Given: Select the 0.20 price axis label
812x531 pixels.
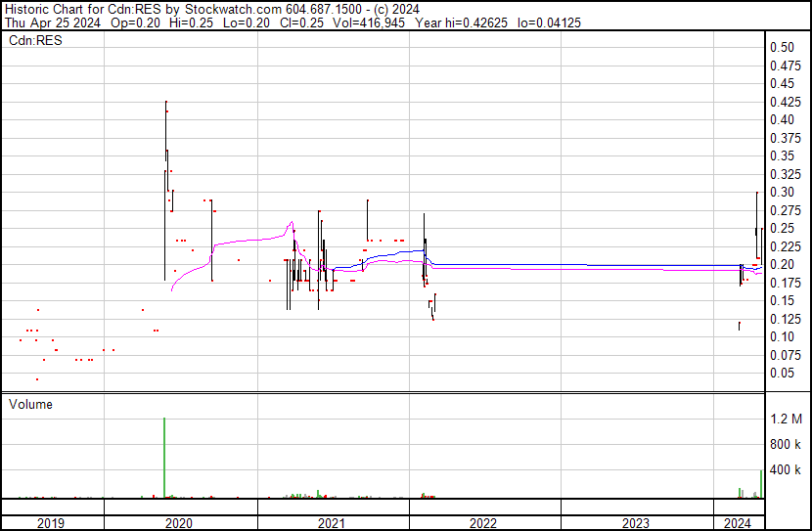Looking at the screenshot, I should pyautogui.click(x=781, y=264).
